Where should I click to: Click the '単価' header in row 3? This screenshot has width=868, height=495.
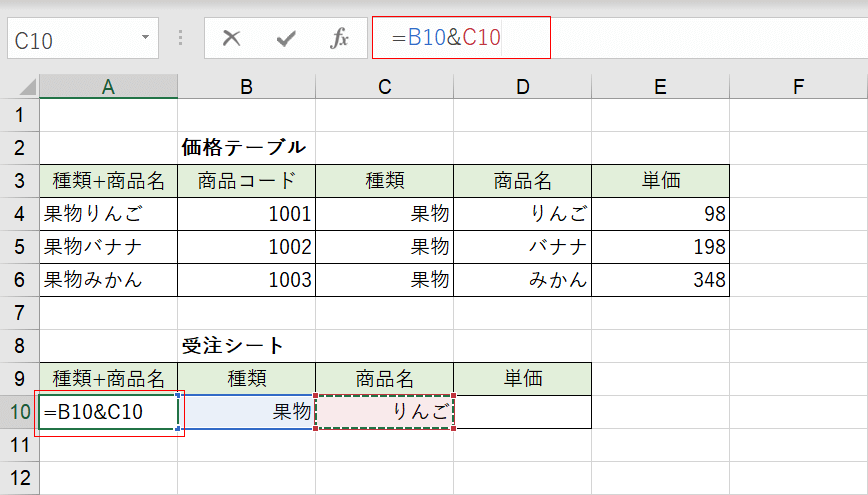tap(660, 181)
